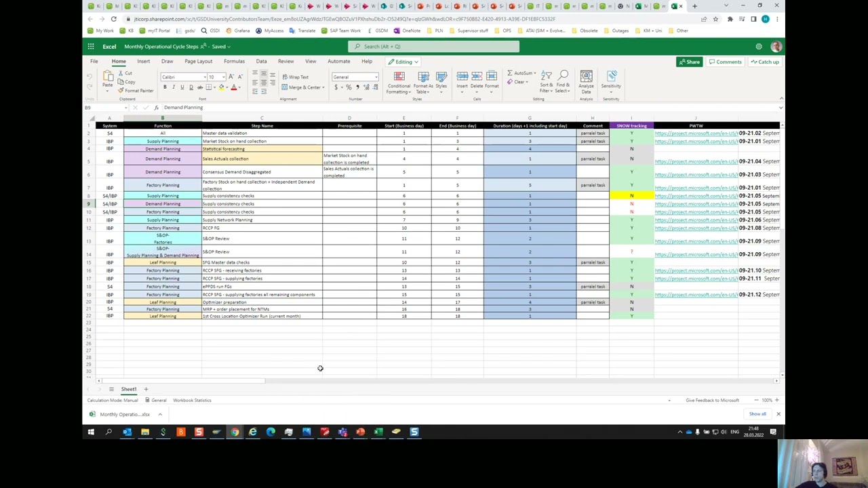Click the Format cells icon
The height and width of the screenshot is (488, 868).
coord(492,76)
